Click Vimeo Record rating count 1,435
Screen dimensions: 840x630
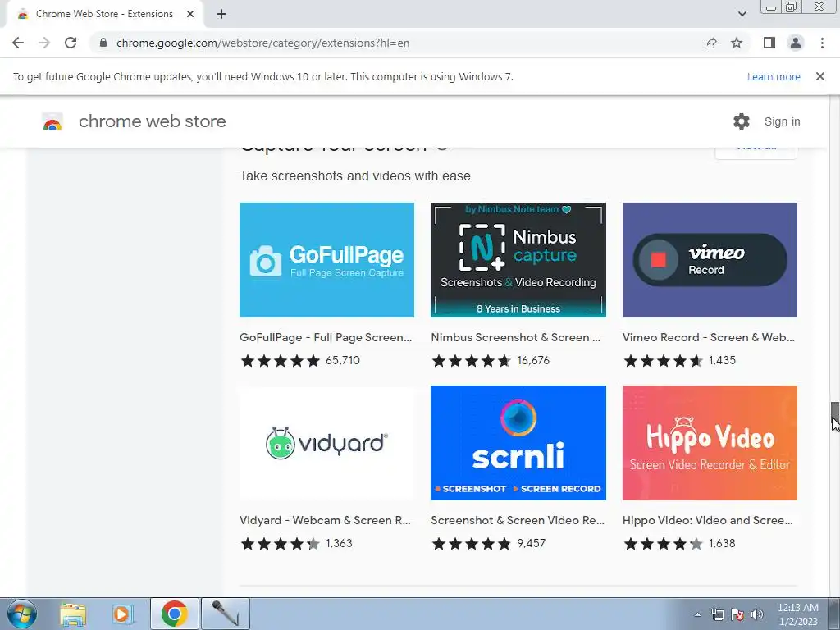pyautogui.click(x=722, y=361)
